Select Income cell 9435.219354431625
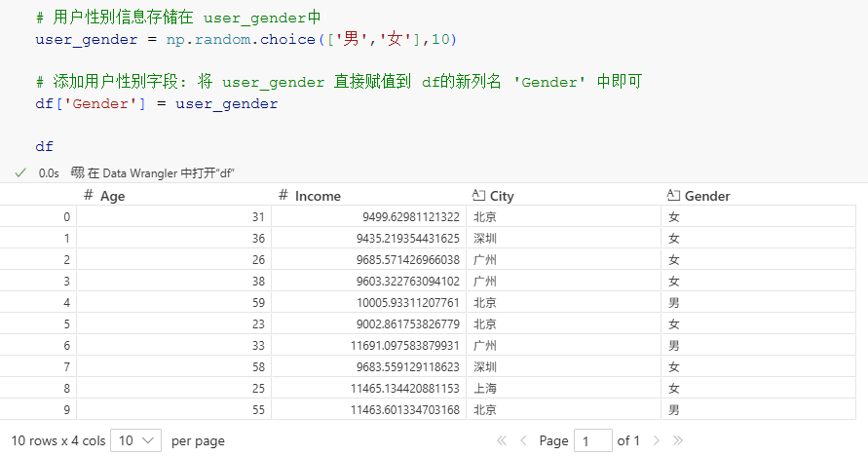Image resolution: width=868 pixels, height=456 pixels. (x=368, y=239)
